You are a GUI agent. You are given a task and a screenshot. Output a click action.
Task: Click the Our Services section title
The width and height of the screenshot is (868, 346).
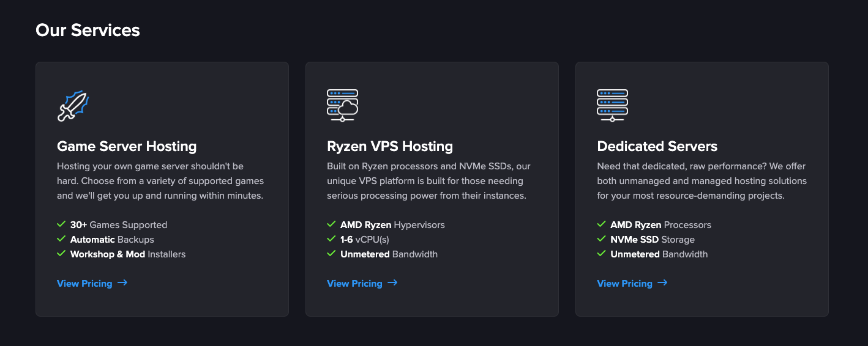(x=88, y=30)
